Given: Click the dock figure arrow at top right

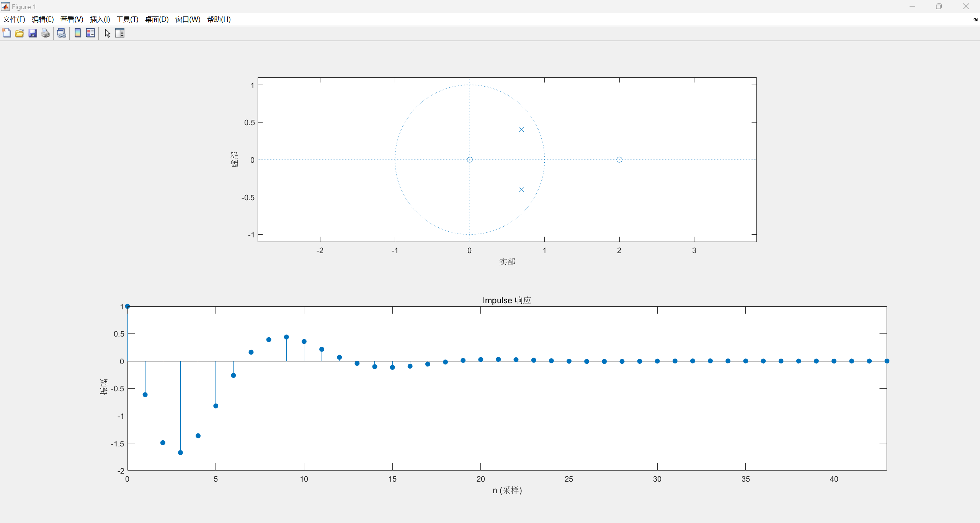Looking at the screenshot, I should coord(975,20).
